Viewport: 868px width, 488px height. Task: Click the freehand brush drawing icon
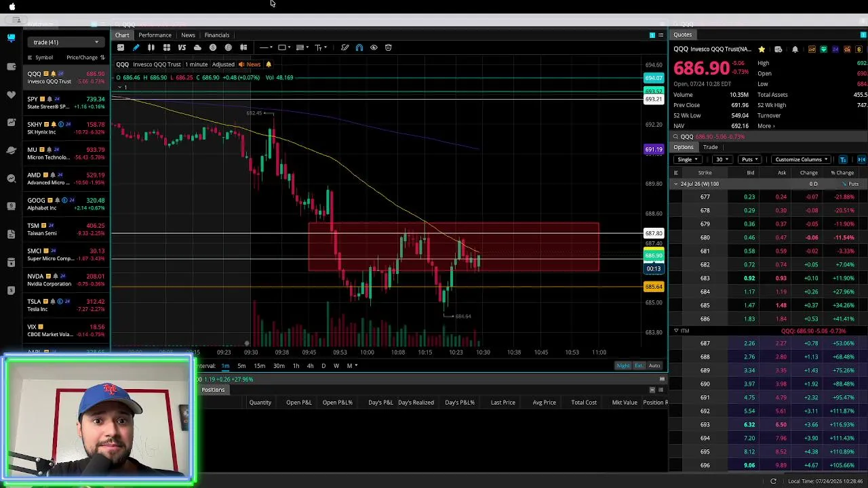pos(344,47)
